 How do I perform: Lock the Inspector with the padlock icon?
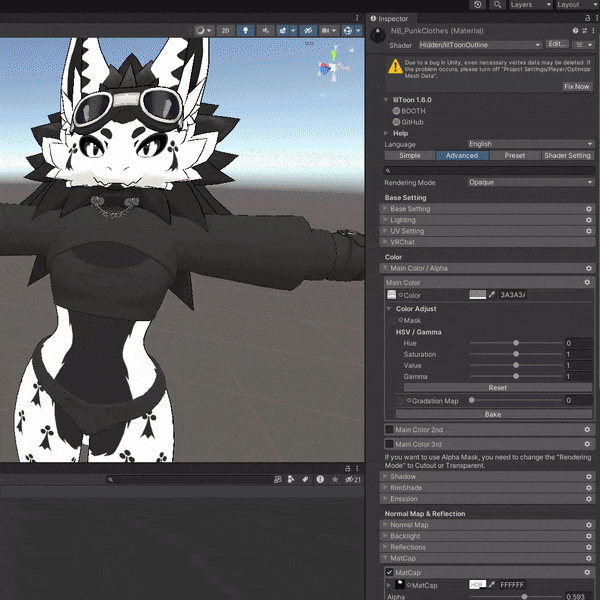pyautogui.click(x=588, y=18)
